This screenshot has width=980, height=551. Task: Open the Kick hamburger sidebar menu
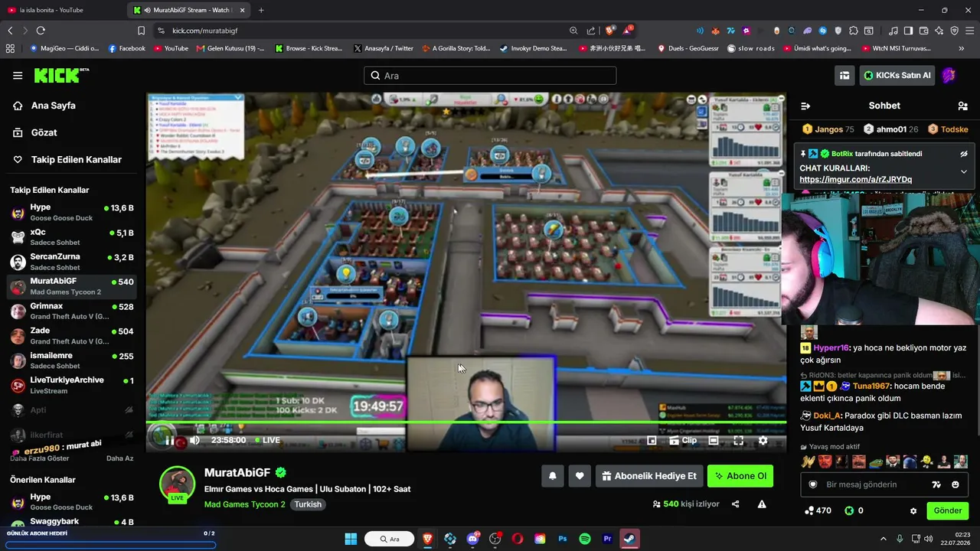pyautogui.click(x=18, y=75)
